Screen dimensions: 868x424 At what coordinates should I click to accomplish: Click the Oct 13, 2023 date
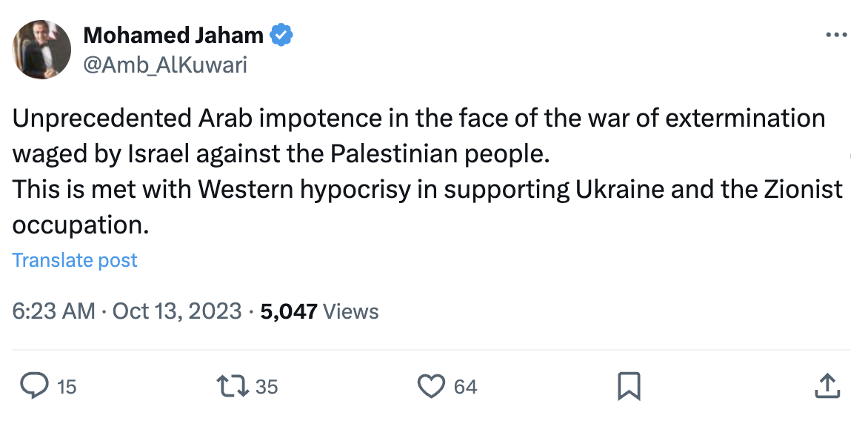click(177, 311)
